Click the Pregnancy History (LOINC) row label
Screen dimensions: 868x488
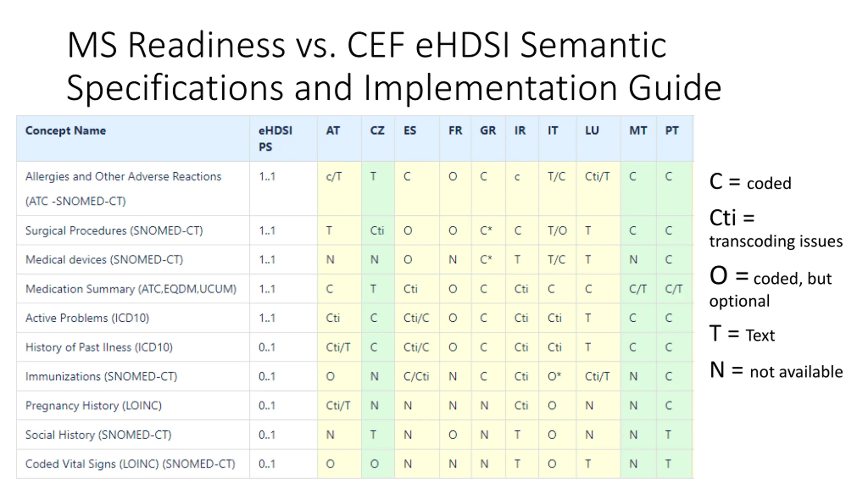coord(94,406)
